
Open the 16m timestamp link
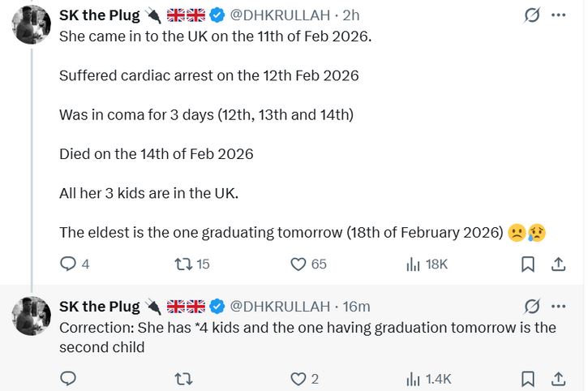tap(356, 307)
